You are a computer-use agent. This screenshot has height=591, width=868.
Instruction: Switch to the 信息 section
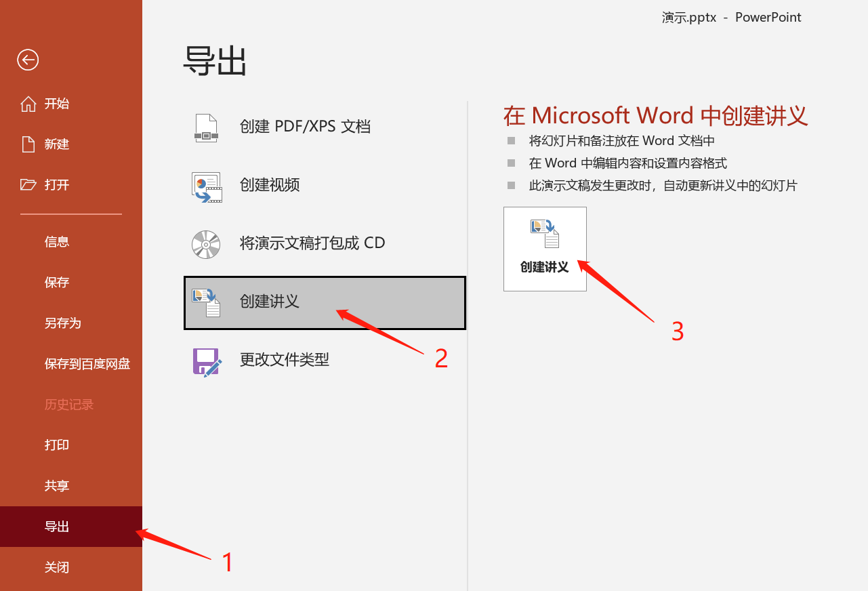point(57,241)
